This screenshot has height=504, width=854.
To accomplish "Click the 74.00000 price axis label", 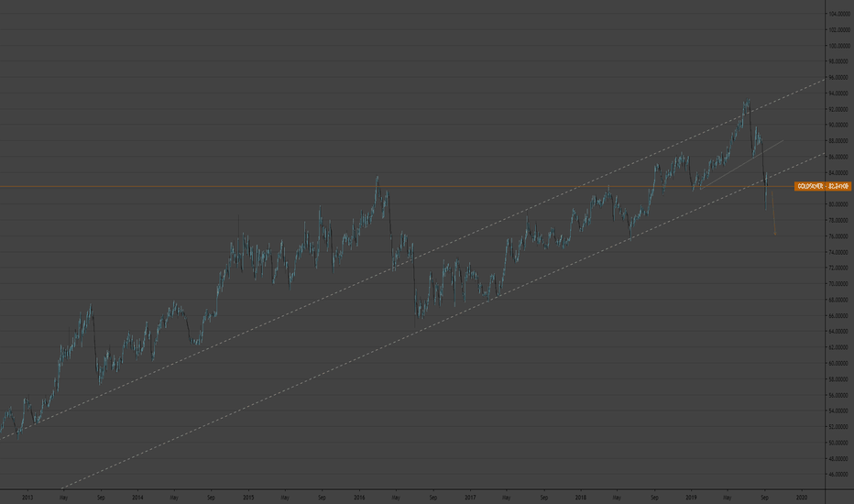I will [x=839, y=252].
